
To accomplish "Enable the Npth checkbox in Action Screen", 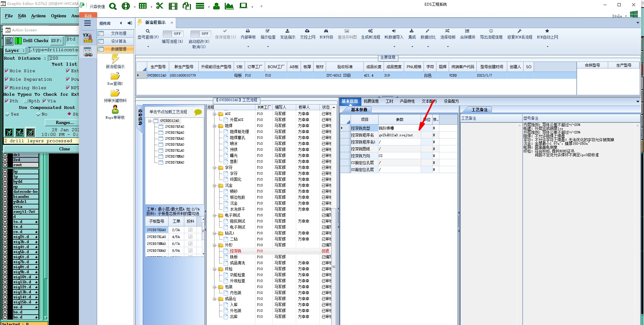I will pos(26,101).
